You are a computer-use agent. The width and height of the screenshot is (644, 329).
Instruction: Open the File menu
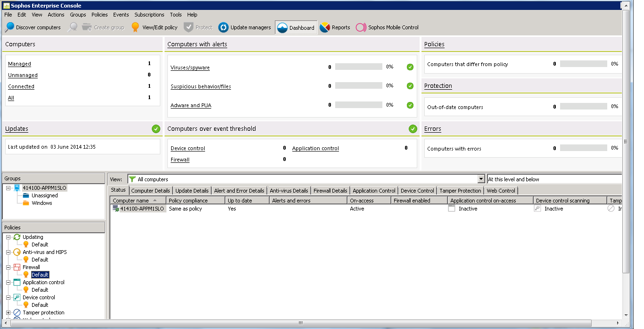(x=8, y=15)
